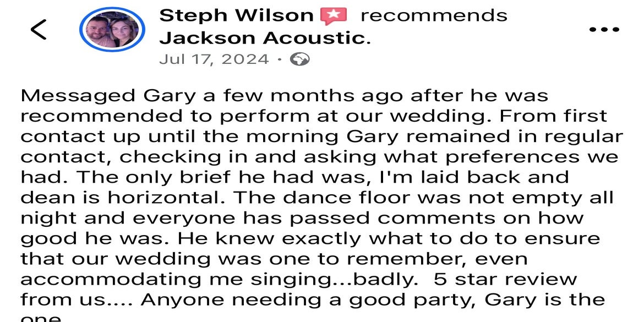Open the three-dot more options menu
This screenshot has height=322, width=644.
[x=604, y=29]
